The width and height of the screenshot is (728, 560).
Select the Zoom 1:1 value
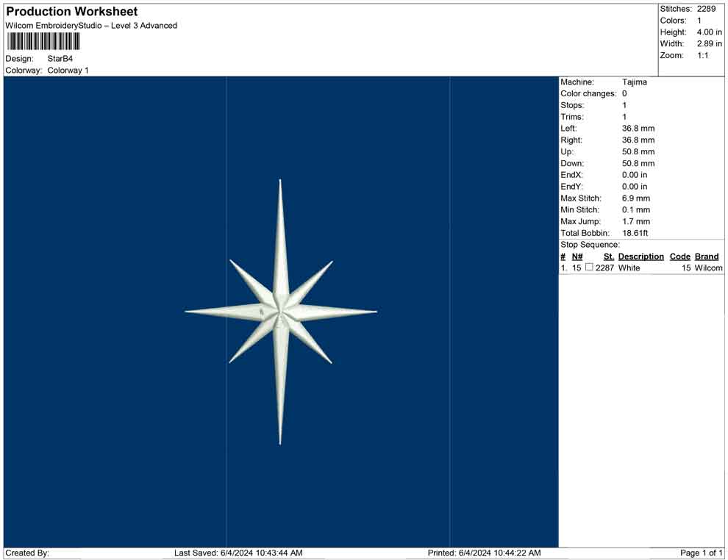pos(704,55)
